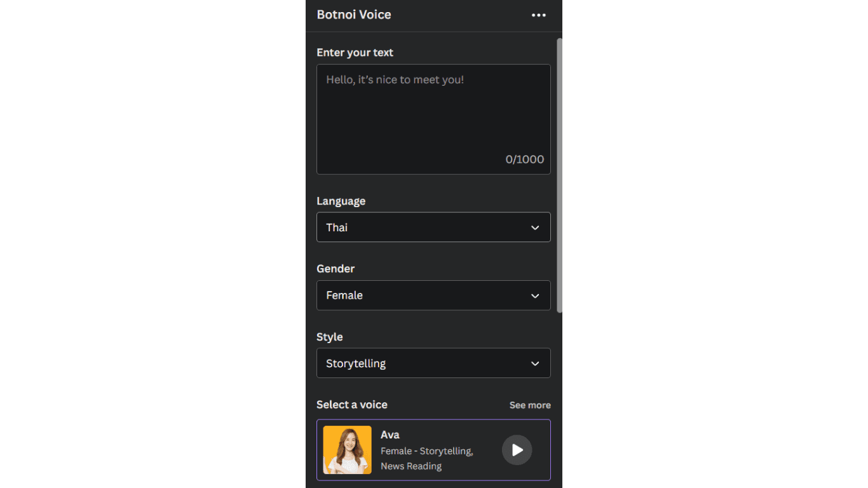Play the Ava voice preview
Viewport: 868px width, 488px height.
point(517,450)
